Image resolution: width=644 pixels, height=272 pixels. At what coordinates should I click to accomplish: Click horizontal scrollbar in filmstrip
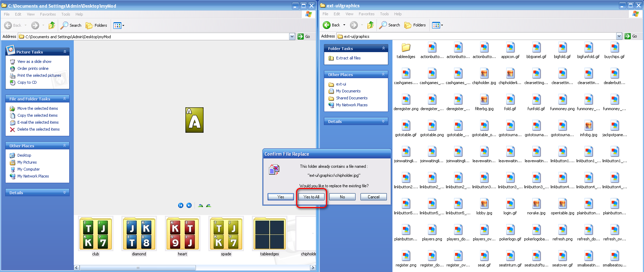pos(137,268)
